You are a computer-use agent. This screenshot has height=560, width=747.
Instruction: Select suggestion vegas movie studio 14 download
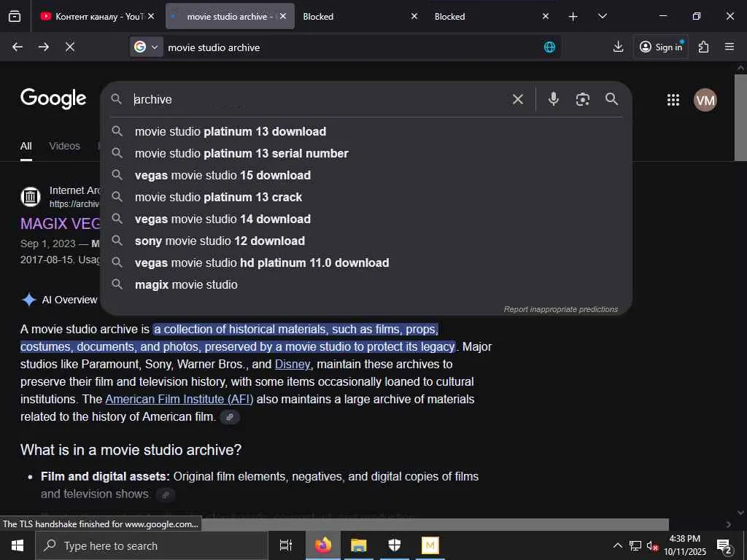pos(366,219)
